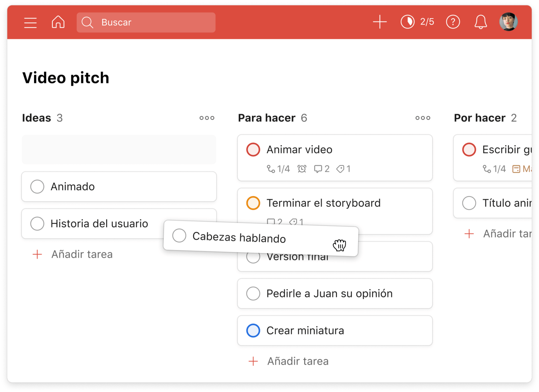This screenshot has width=539, height=392.
Task: Open the Ideas section options menu
Action: 207,118
